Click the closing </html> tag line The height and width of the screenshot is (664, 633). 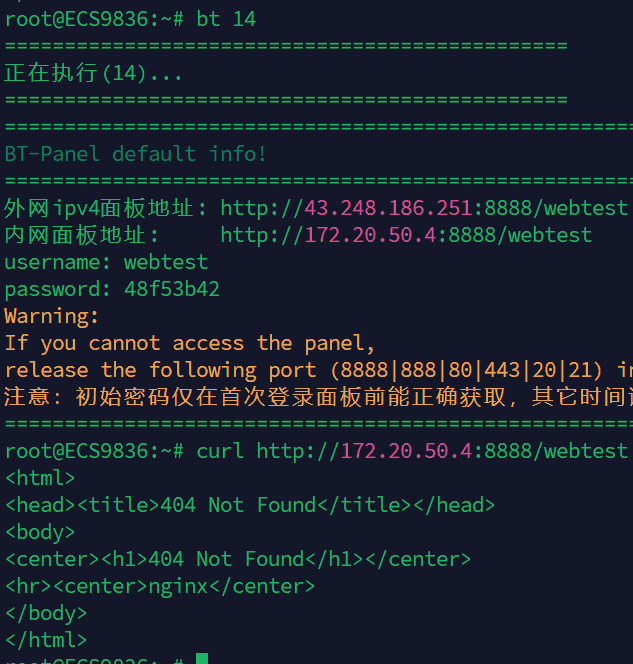pyautogui.click(x=46, y=640)
